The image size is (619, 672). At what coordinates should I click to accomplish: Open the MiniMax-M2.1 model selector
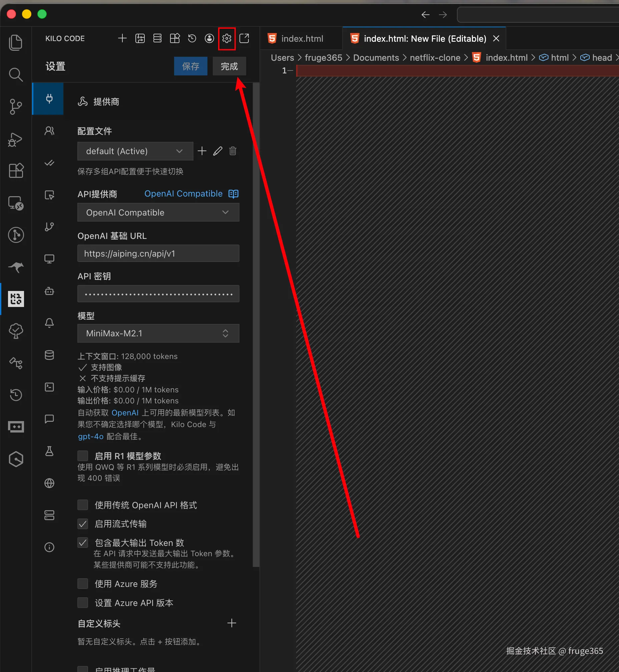click(158, 333)
